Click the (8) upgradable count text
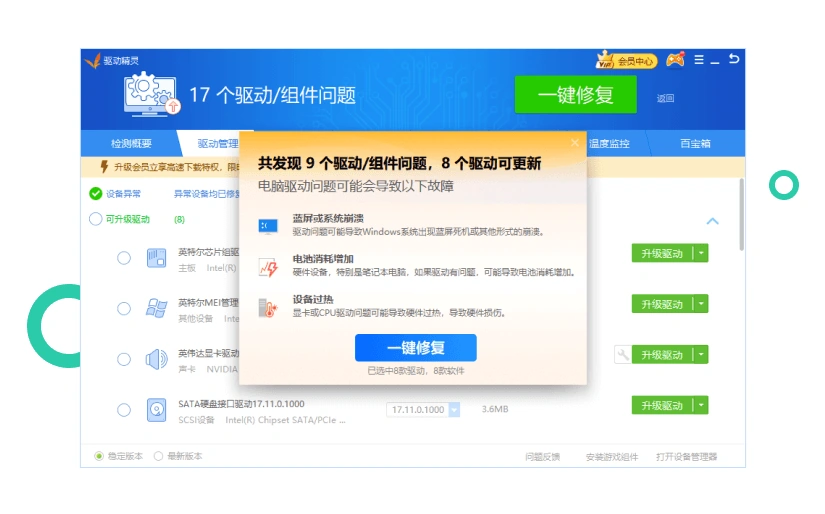The width and height of the screenshot is (825, 514). click(x=179, y=219)
